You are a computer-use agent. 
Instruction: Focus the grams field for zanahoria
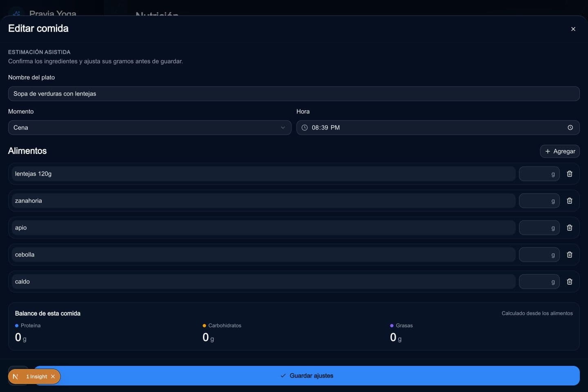(539, 201)
